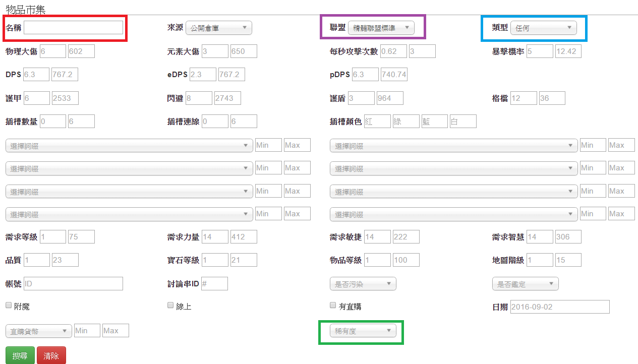Enable the 有直購 buyout-only filter

(332, 305)
